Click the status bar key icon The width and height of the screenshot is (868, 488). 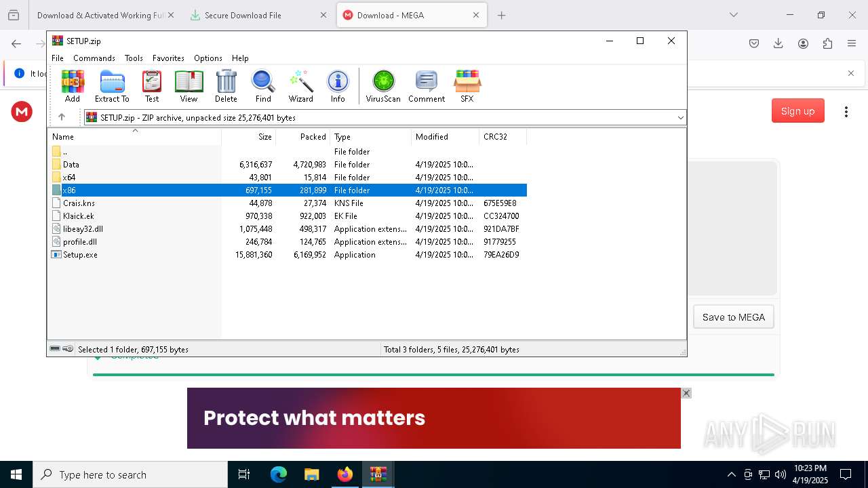point(68,349)
